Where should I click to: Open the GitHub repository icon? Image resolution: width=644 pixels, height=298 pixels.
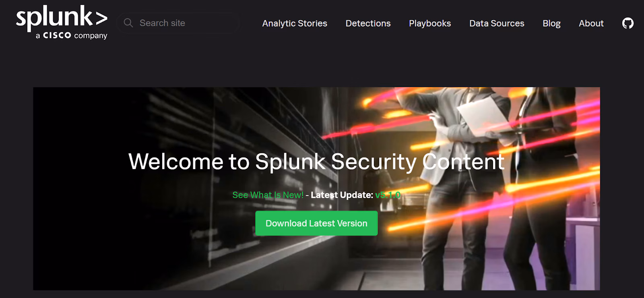pyautogui.click(x=627, y=23)
